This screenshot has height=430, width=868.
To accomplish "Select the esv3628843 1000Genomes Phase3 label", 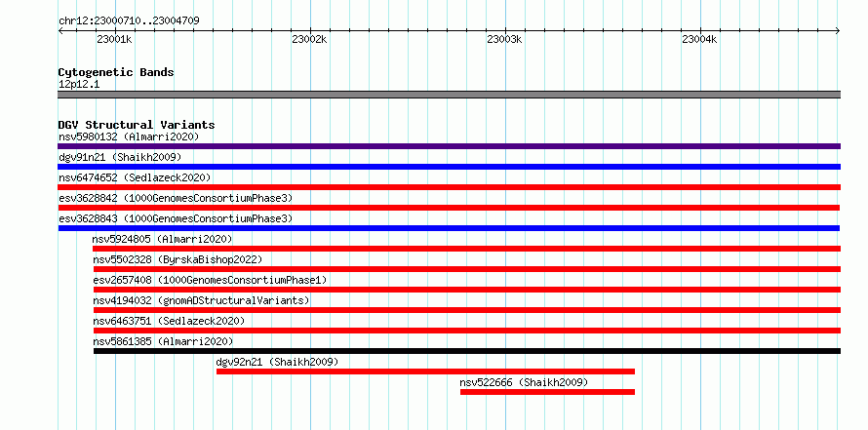I will [x=176, y=218].
